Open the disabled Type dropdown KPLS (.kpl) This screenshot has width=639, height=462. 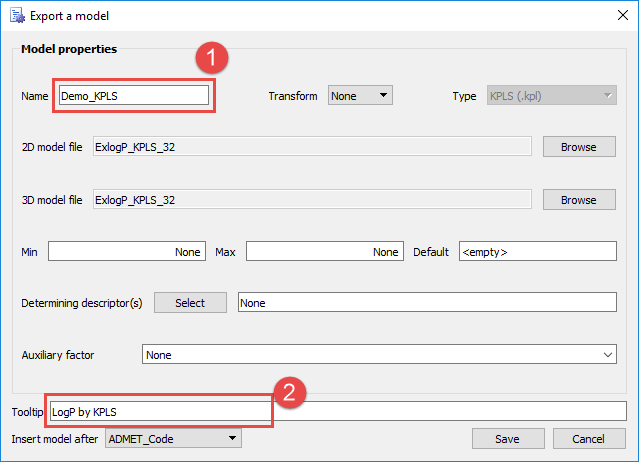pos(551,95)
